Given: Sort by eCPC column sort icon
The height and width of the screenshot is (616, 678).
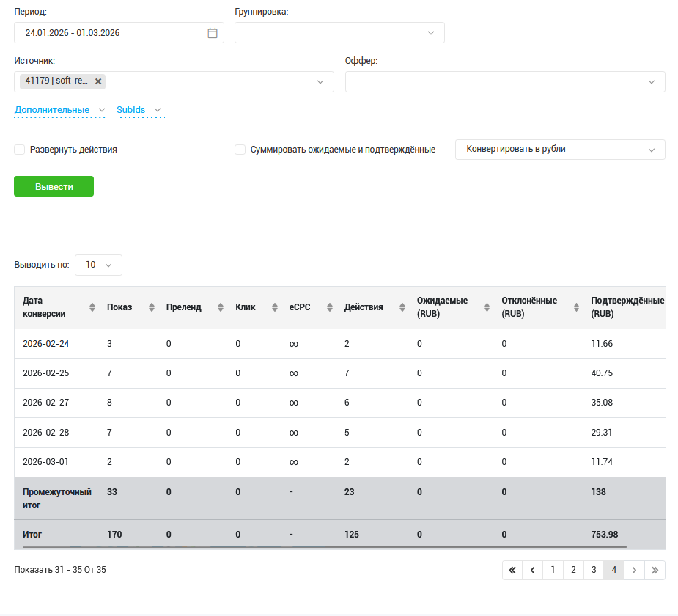Looking at the screenshot, I should (x=330, y=307).
